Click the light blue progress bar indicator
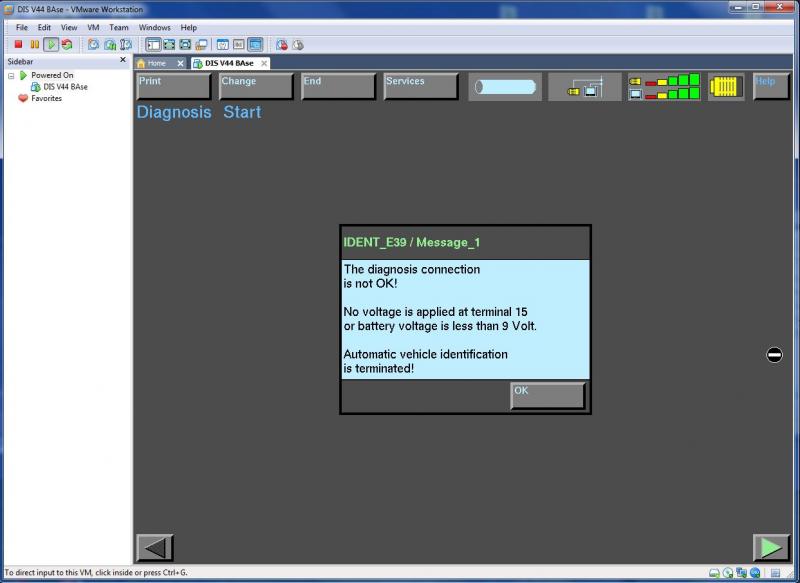Screen dimensions: 800x583 click(505, 87)
